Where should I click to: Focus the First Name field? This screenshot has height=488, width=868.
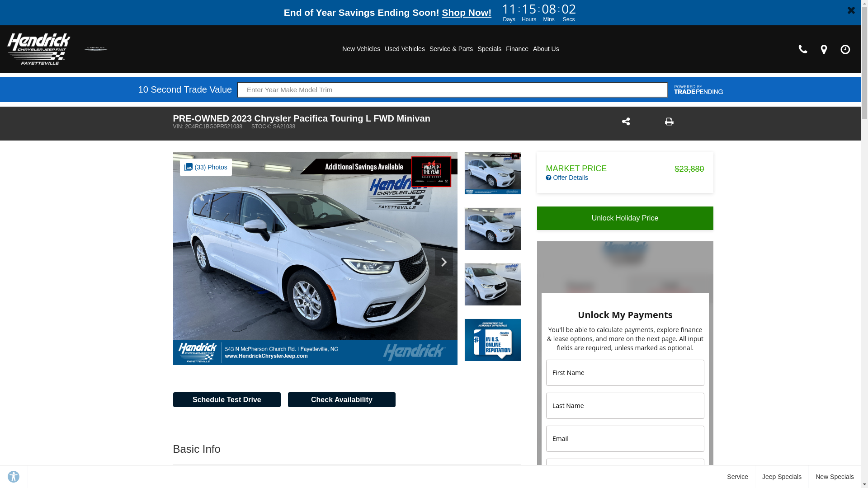point(625,373)
